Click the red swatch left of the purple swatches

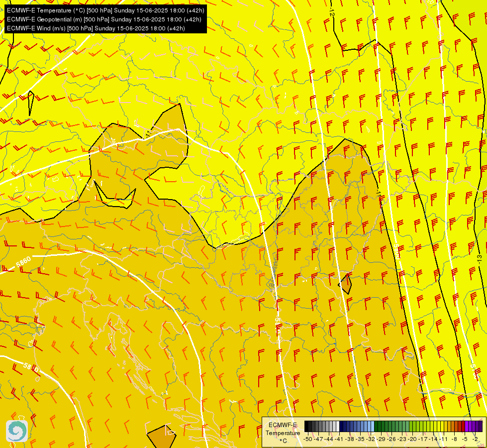point(463,426)
